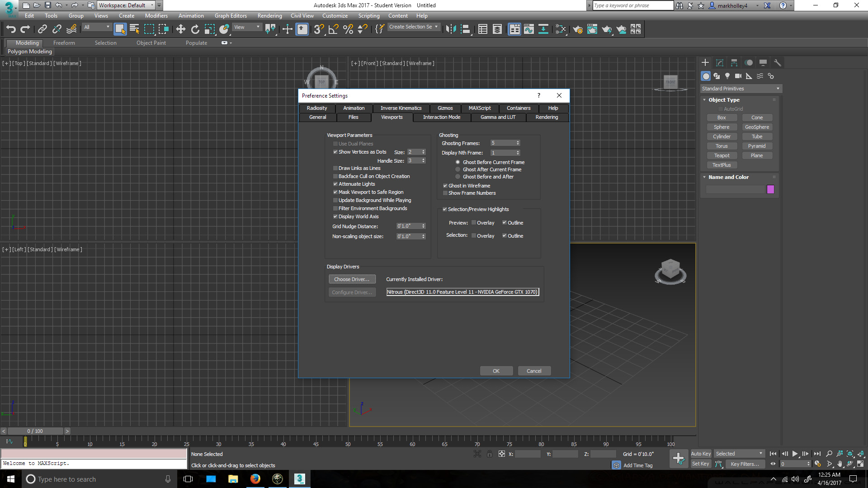This screenshot has width=868, height=488.
Task: Open the selection filter All dropdown
Action: pos(97,27)
